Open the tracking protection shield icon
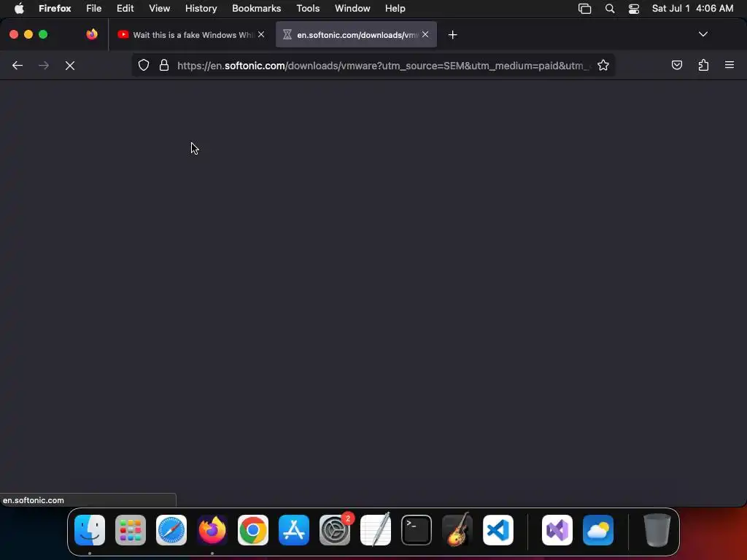747x560 pixels. click(144, 65)
